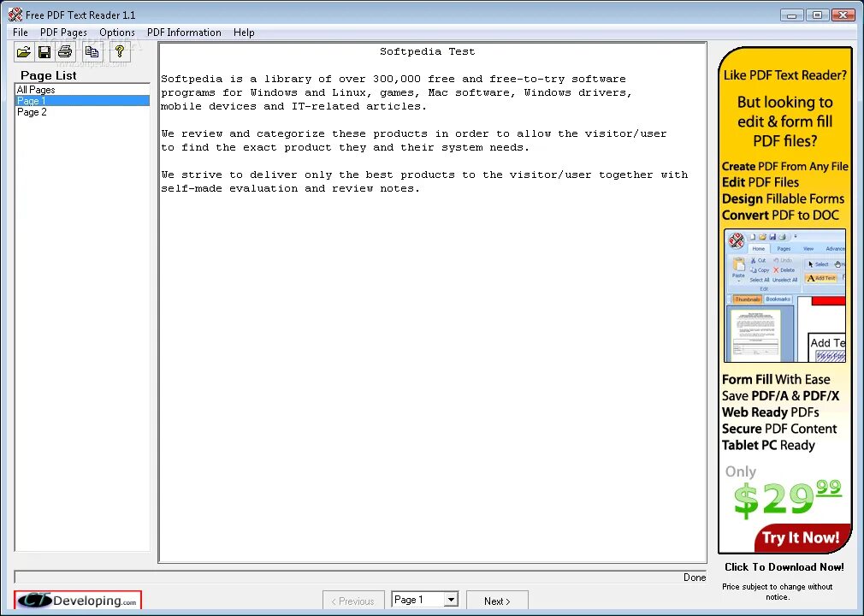This screenshot has height=616, width=864.
Task: Click the Try It Now! ad button
Action: pos(801,537)
